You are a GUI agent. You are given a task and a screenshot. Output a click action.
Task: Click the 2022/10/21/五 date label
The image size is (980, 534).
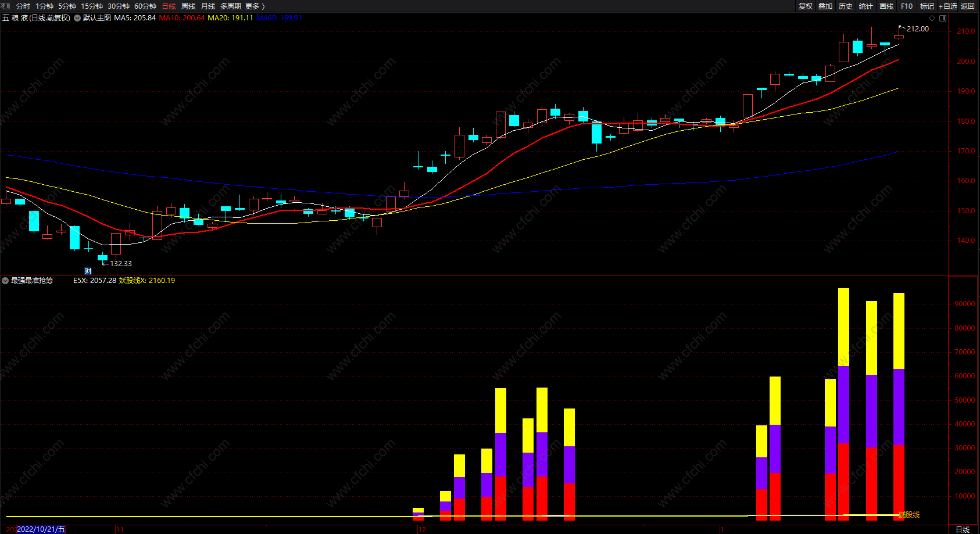pyautogui.click(x=41, y=529)
